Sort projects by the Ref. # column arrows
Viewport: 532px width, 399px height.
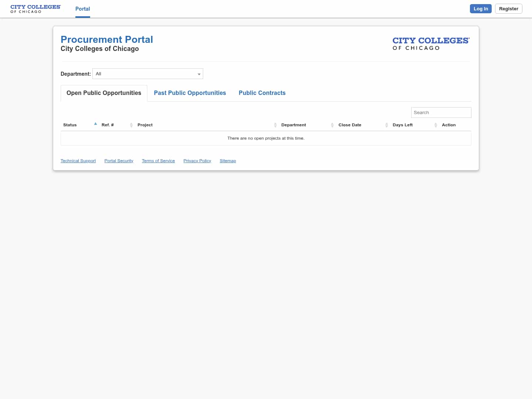click(132, 125)
